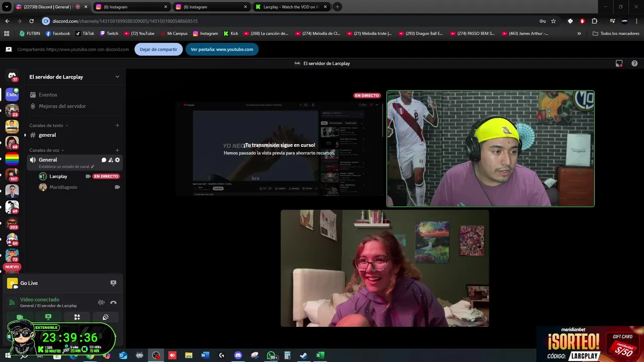The image size is (644, 362).
Task: Show more bookmarks chevron
Action: point(579,34)
